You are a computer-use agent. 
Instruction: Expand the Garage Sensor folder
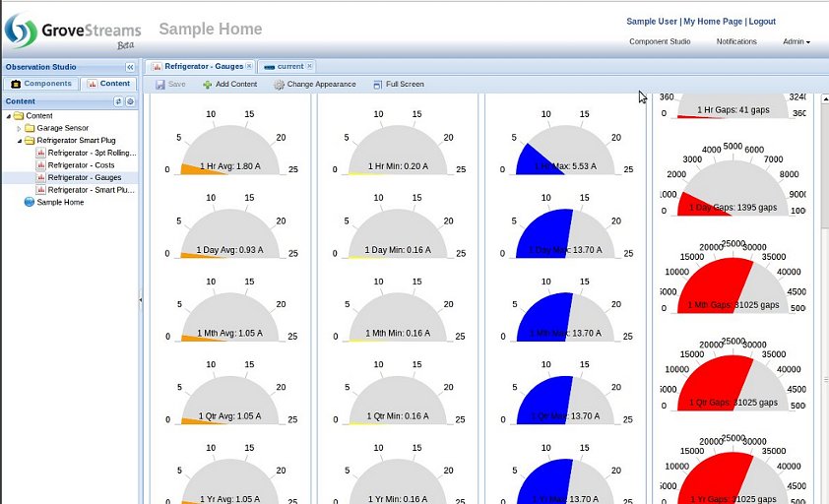(x=19, y=128)
